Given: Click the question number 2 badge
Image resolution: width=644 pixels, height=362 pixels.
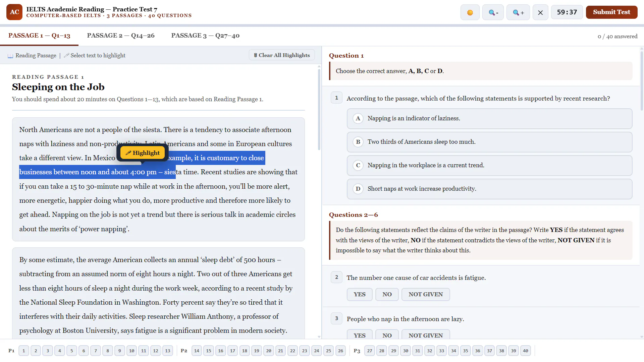Looking at the screenshot, I should [336, 277].
